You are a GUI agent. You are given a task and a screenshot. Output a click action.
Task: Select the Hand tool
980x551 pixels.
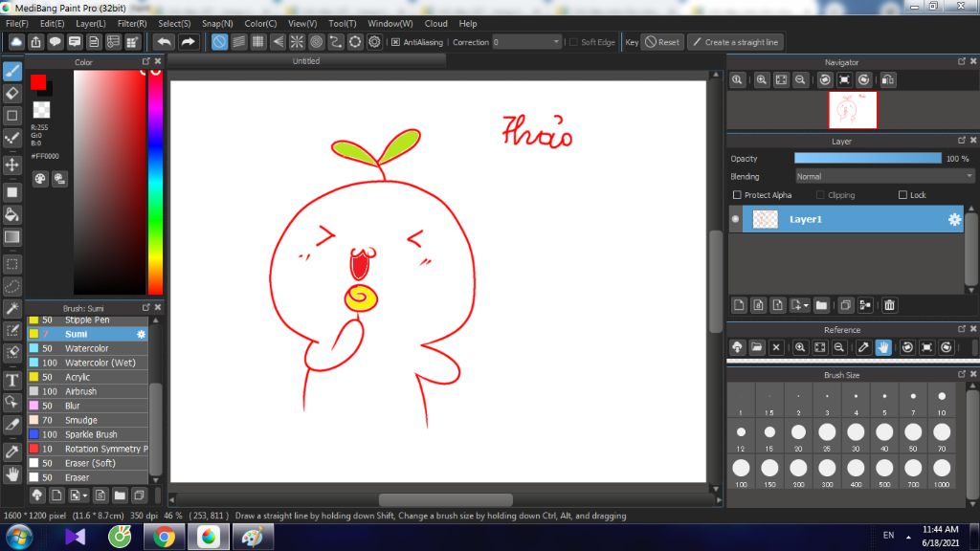[x=12, y=474]
